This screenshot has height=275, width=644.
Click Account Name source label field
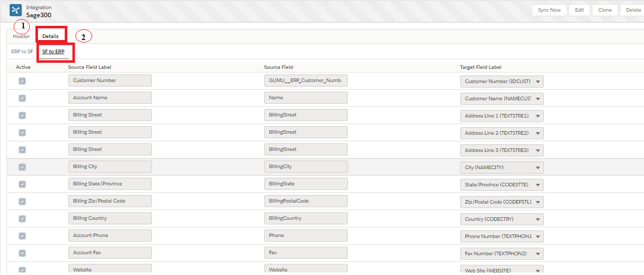(x=110, y=98)
